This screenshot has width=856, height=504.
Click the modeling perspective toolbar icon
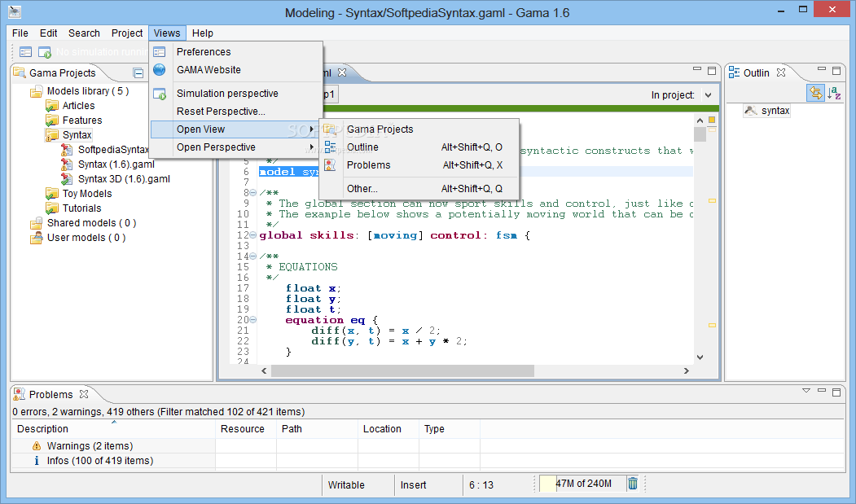26,52
